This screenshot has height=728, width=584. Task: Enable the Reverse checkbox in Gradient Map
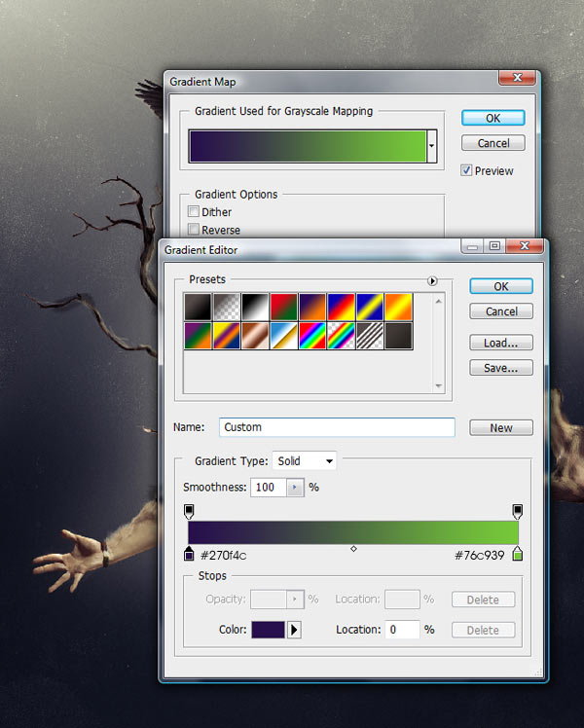point(194,230)
